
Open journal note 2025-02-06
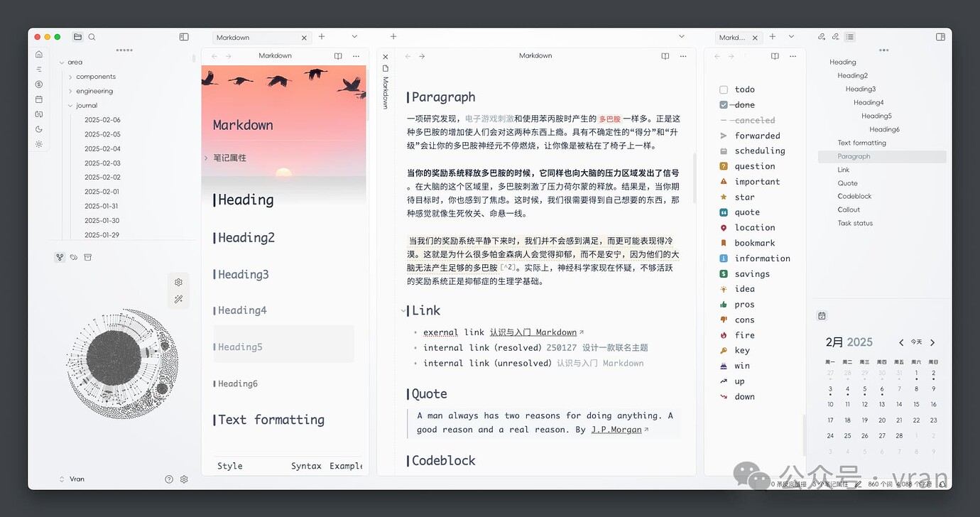(102, 120)
